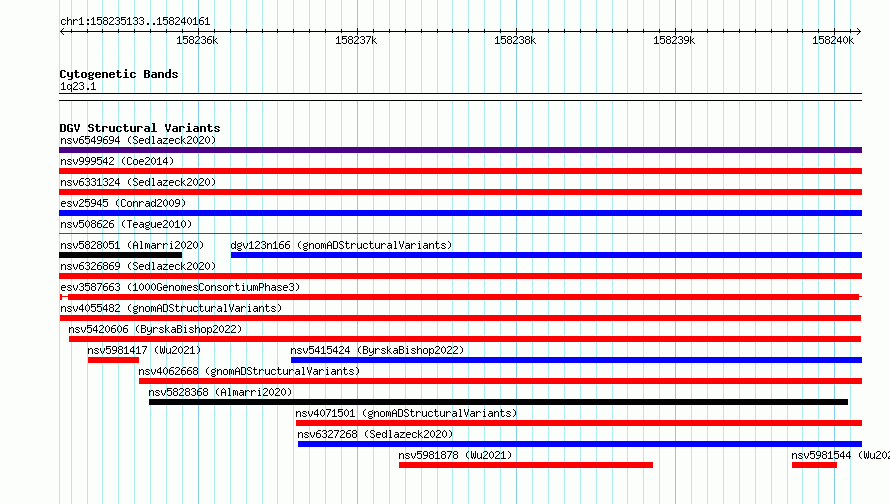Select the nsv4055482 (gnomADStructuralVariants) red bar
This screenshot has height=504, width=890.
coord(460,318)
